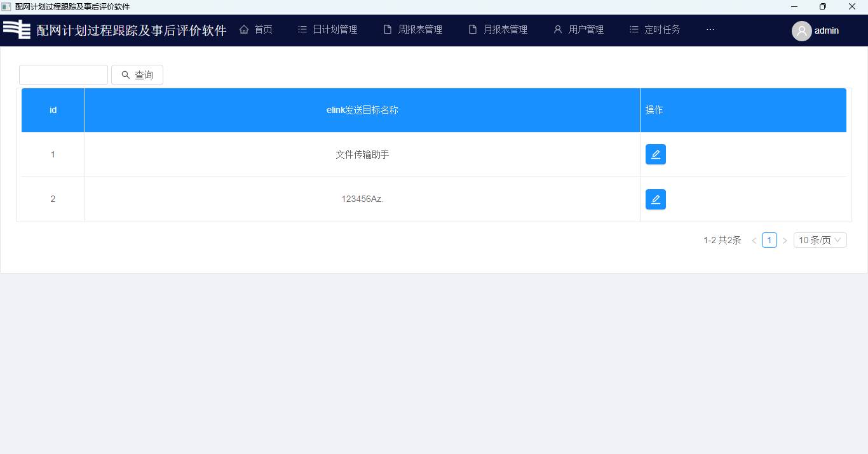Click the edit icon for 文件传输助手 row
The height and width of the screenshot is (454, 868).
coord(655,154)
